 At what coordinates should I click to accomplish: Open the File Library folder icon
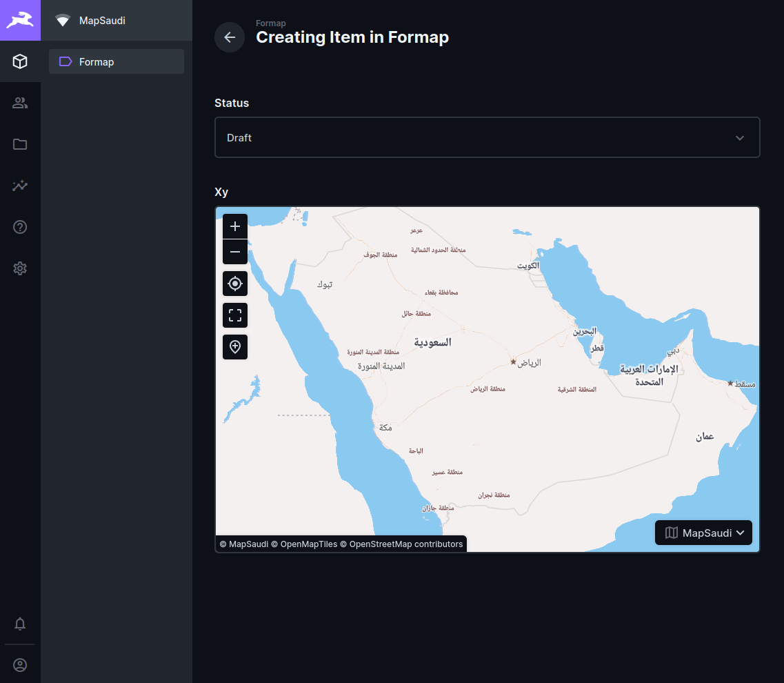click(20, 144)
